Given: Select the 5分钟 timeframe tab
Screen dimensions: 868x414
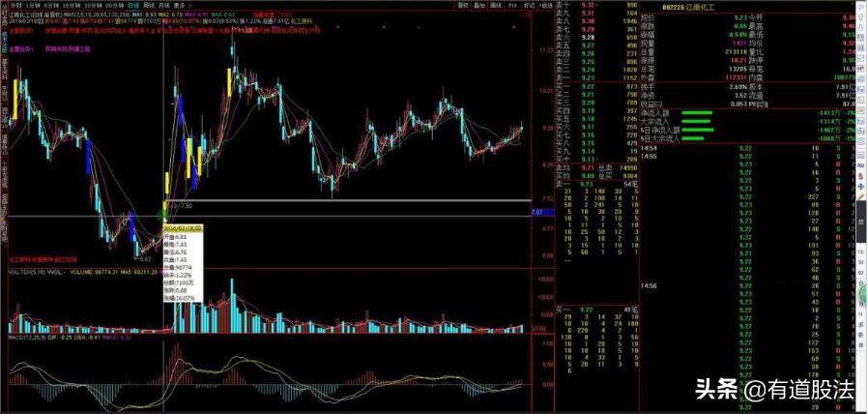Looking at the screenshot, I should pyautogui.click(x=50, y=5).
